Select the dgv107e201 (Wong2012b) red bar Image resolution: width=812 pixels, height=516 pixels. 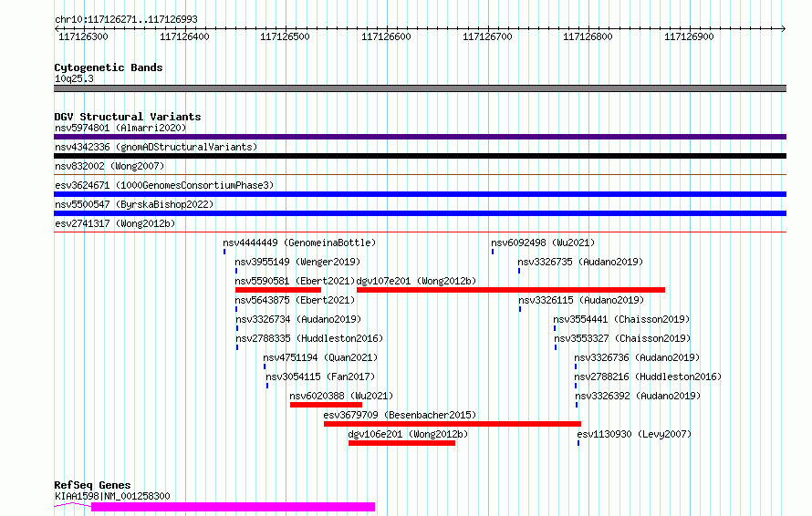[x=511, y=290]
